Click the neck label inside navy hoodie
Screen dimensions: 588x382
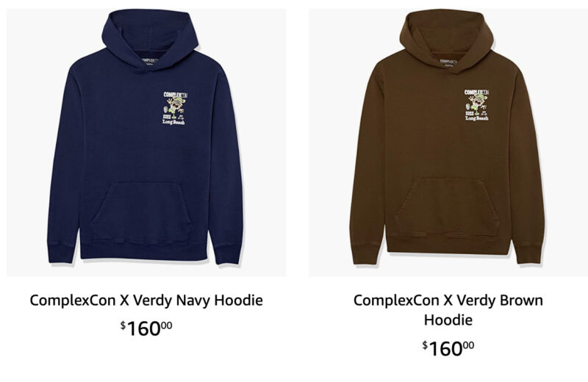pyautogui.click(x=150, y=62)
